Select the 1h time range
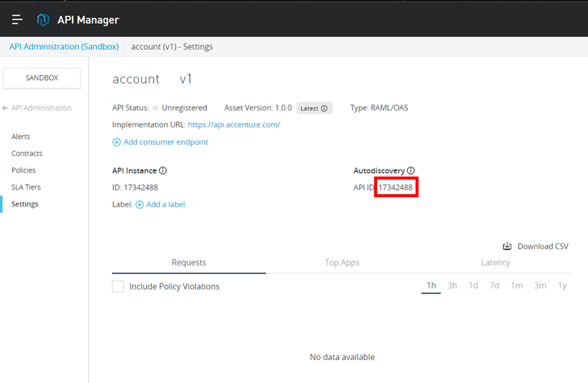588x383 pixels. tap(431, 286)
